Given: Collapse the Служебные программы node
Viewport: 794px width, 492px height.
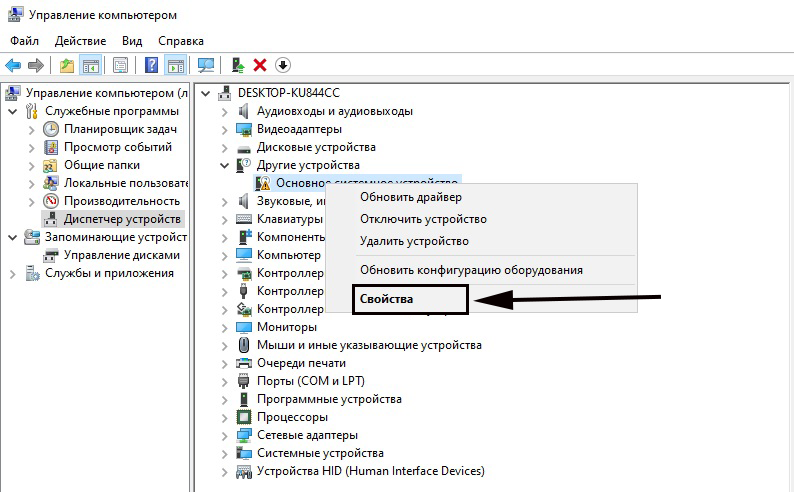Looking at the screenshot, I should (13, 111).
